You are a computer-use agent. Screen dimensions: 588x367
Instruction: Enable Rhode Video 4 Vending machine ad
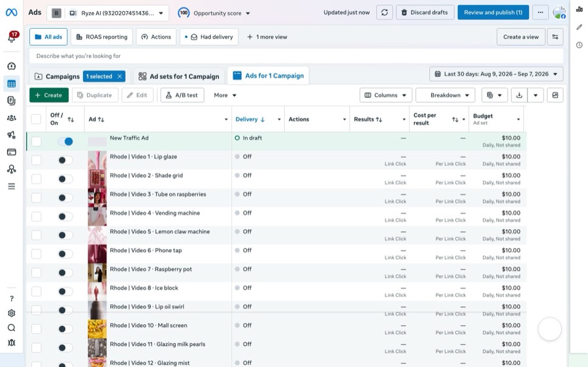pos(65,216)
